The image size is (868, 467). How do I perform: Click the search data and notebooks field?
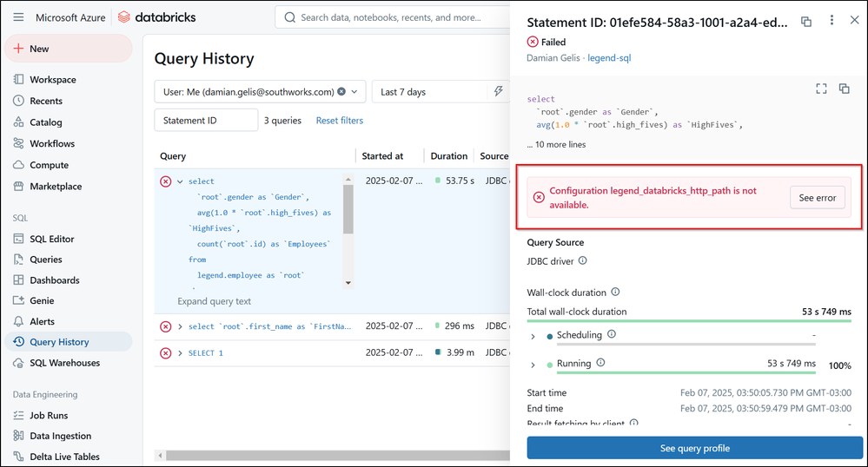[x=392, y=17]
